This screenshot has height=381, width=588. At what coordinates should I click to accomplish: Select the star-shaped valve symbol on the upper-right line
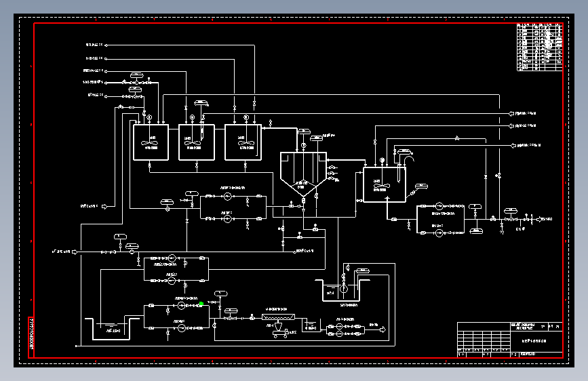457,138
